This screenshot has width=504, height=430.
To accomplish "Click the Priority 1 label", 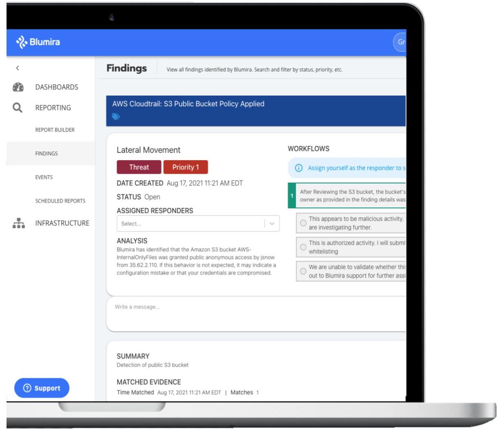I will pyautogui.click(x=186, y=167).
